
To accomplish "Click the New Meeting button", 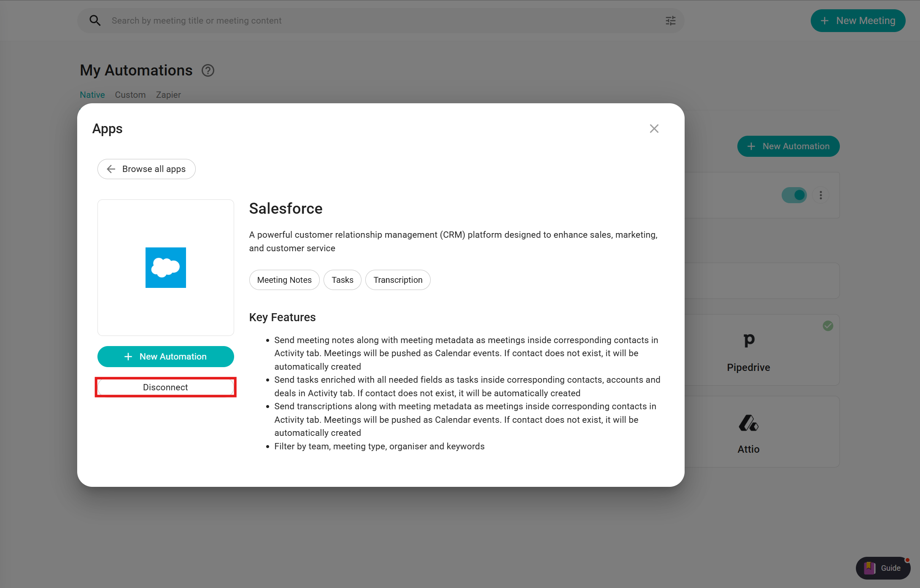I will 858,21.
